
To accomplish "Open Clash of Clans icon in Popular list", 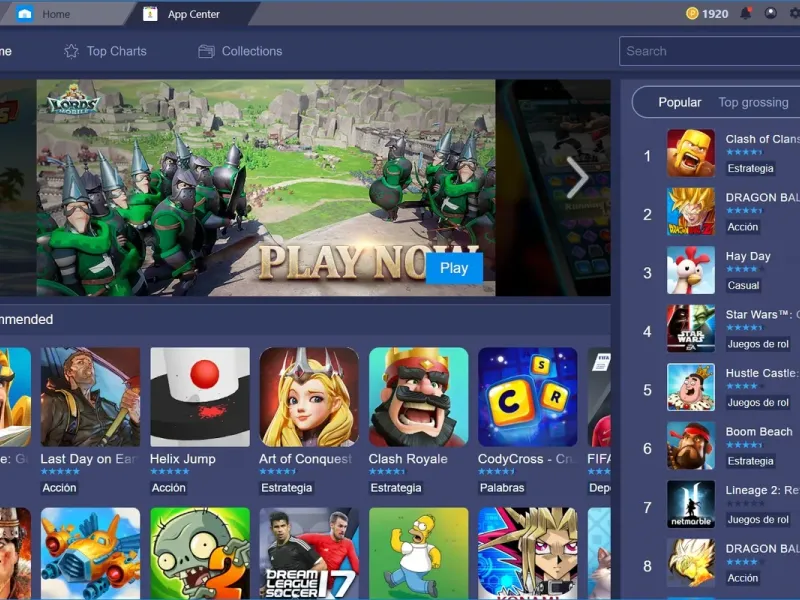I will 691,153.
